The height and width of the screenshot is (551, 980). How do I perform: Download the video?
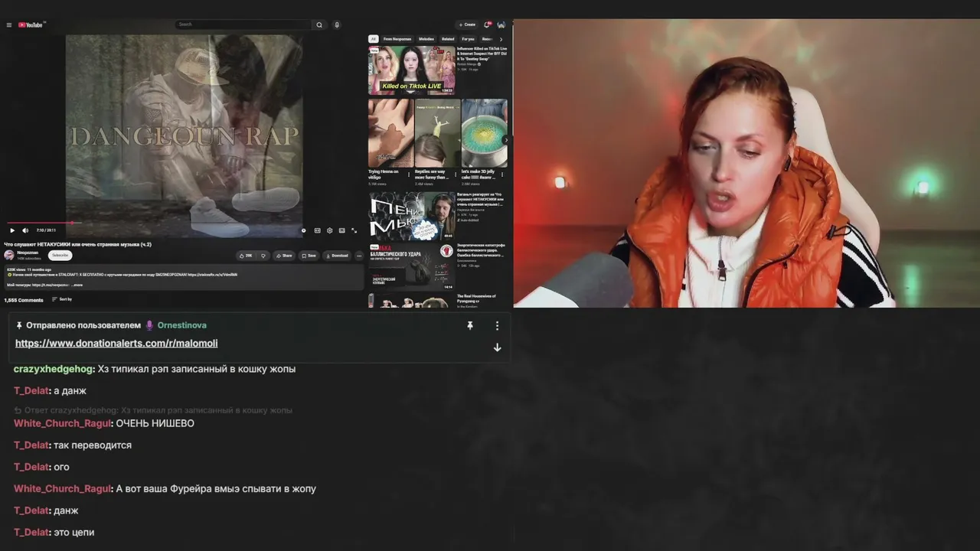pyautogui.click(x=337, y=256)
